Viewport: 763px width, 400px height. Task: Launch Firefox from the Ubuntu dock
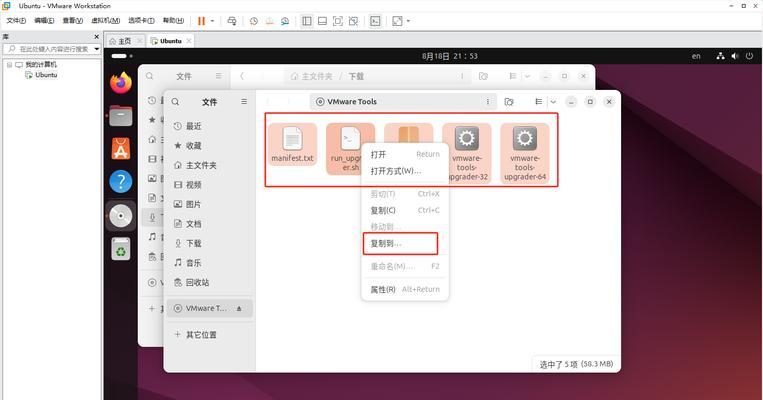[121, 83]
